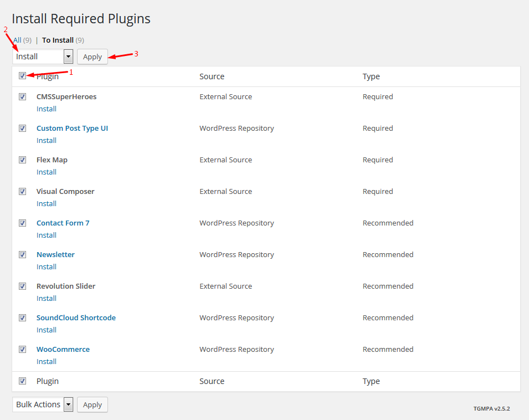The width and height of the screenshot is (529, 420).
Task: Click Recommended in the Revolution Slider row
Action: click(388, 286)
